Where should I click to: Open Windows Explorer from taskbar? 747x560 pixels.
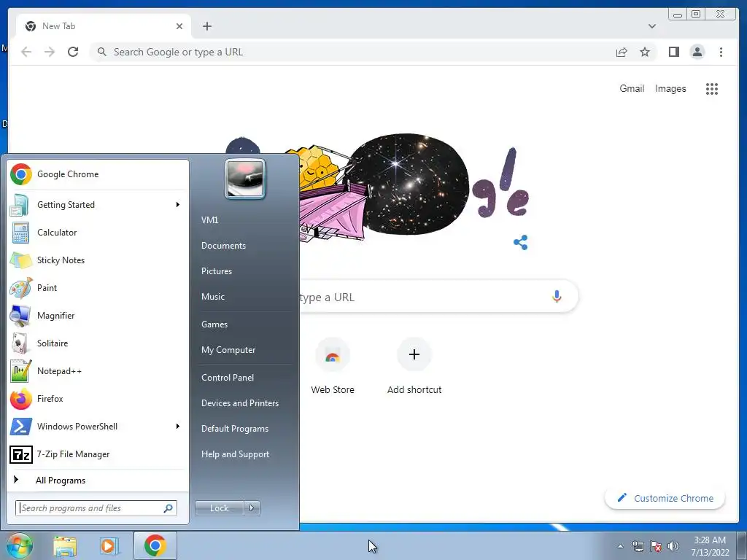click(65, 546)
